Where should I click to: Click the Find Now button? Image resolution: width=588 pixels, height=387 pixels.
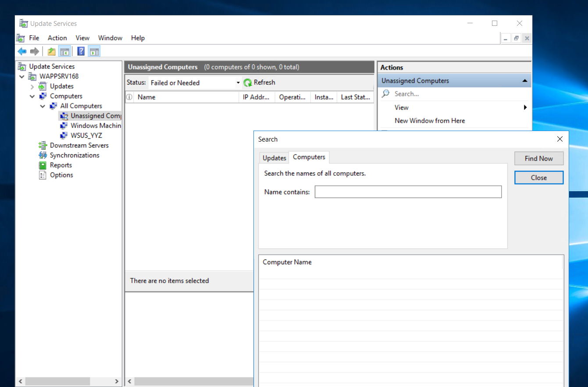[x=538, y=159]
